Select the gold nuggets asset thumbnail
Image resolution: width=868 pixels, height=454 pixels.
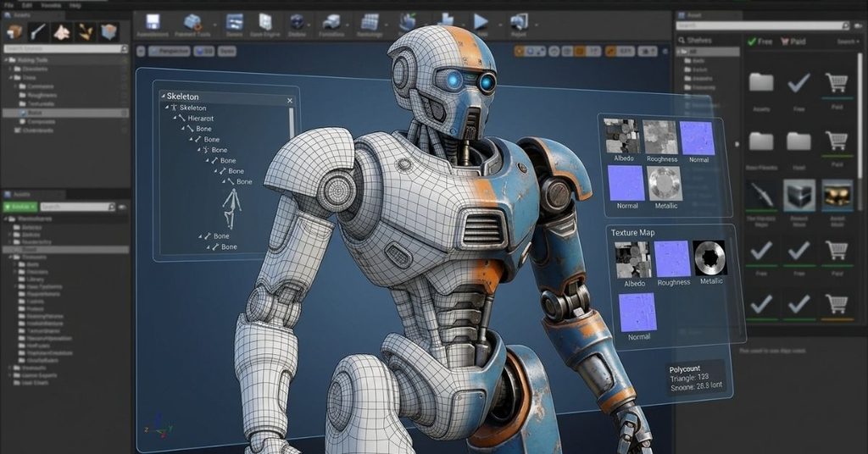click(x=837, y=195)
